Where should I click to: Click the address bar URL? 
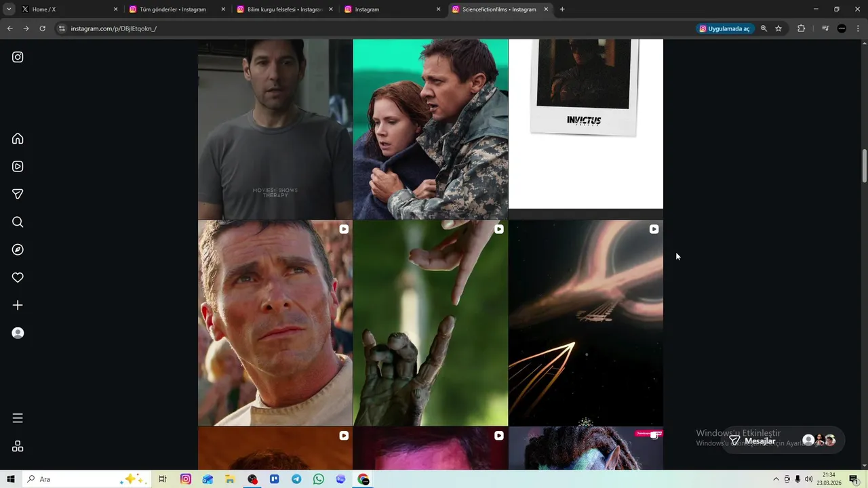114,28
